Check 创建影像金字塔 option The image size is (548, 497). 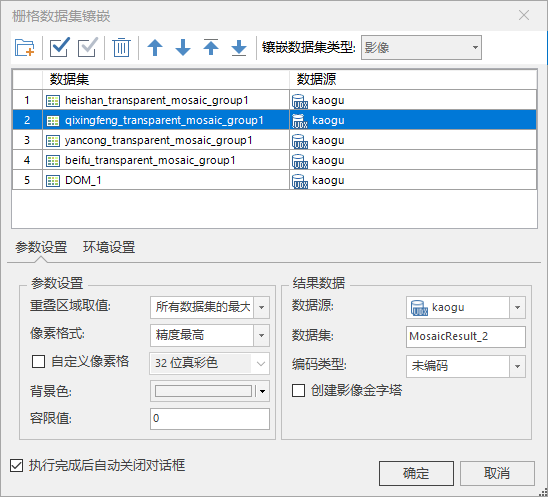298,390
